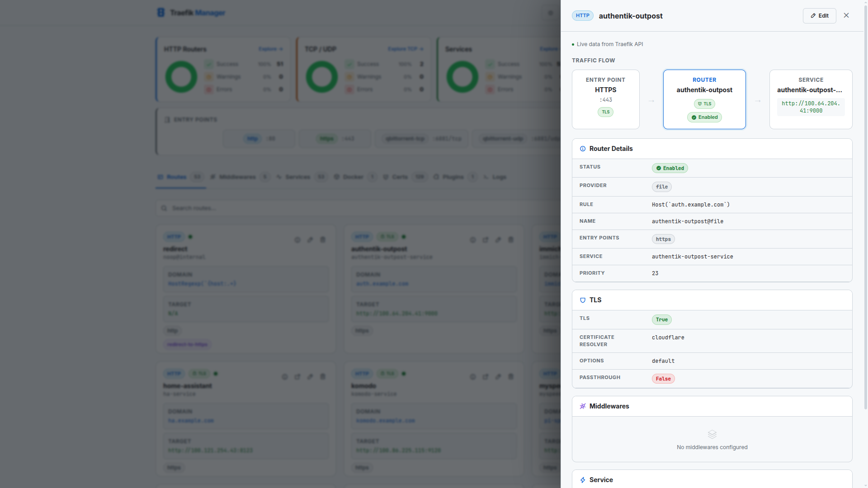Click the Enabled badge in the Status row

[x=670, y=168]
